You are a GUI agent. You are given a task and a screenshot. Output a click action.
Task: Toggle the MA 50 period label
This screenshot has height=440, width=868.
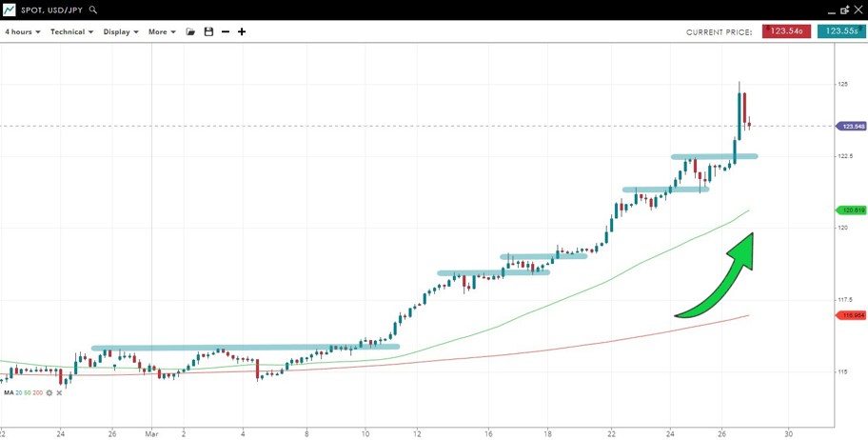coord(29,392)
